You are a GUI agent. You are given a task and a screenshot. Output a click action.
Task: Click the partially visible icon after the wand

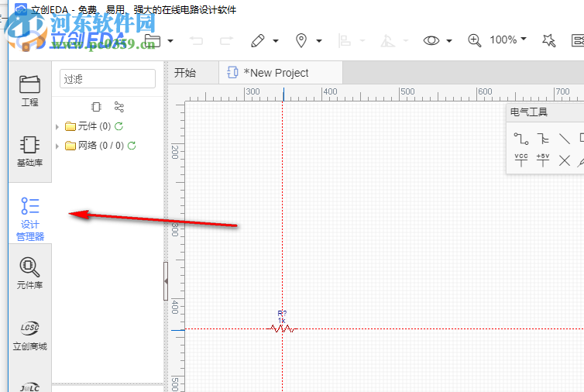(x=578, y=40)
